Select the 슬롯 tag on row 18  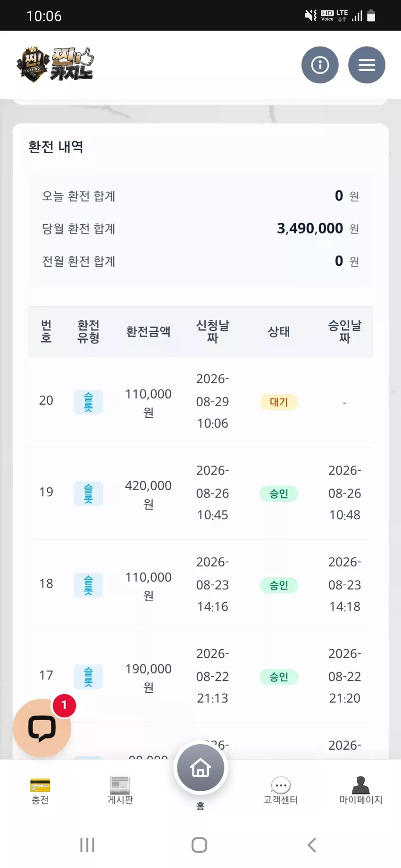[x=88, y=585]
